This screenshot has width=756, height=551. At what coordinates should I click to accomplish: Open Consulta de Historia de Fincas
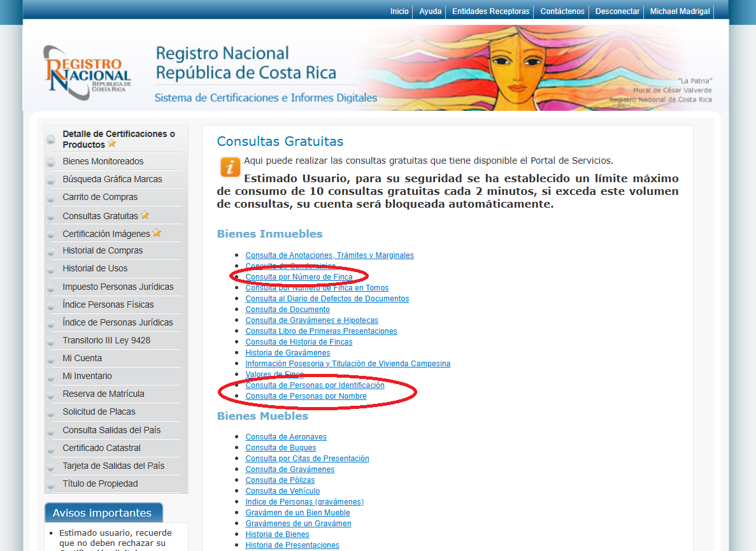pyautogui.click(x=299, y=342)
